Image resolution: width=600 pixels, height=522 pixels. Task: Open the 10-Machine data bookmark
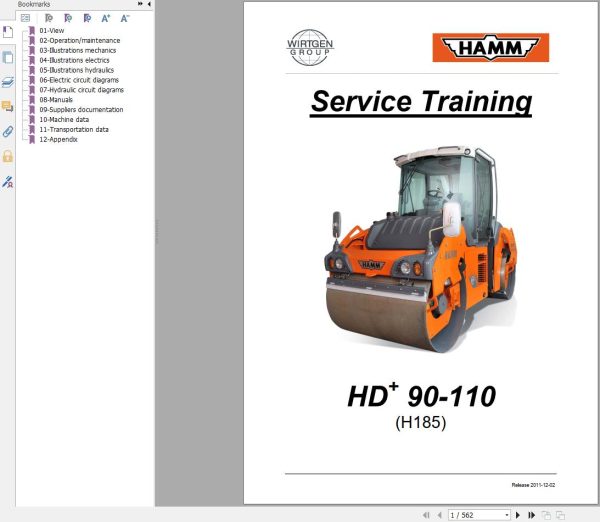[x=64, y=120]
